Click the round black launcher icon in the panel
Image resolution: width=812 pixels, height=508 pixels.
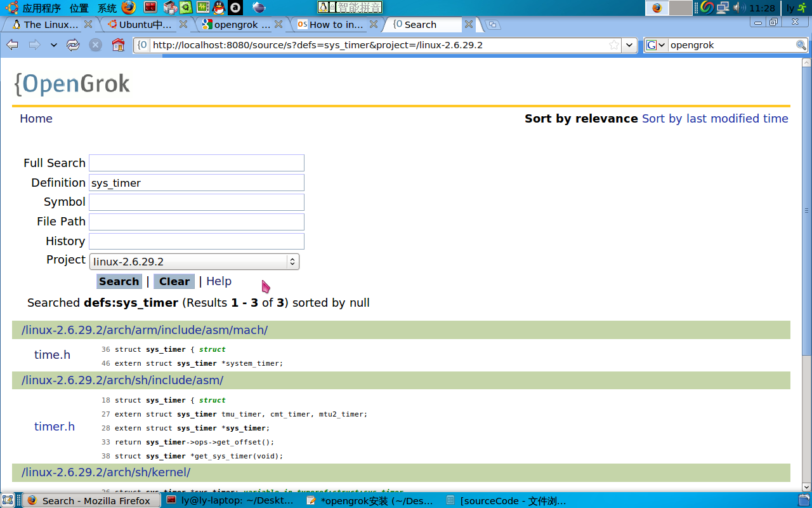pyautogui.click(x=235, y=8)
